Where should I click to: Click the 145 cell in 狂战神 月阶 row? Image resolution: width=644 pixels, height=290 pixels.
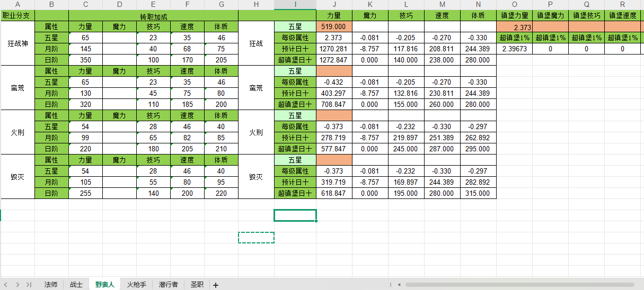[85, 49]
